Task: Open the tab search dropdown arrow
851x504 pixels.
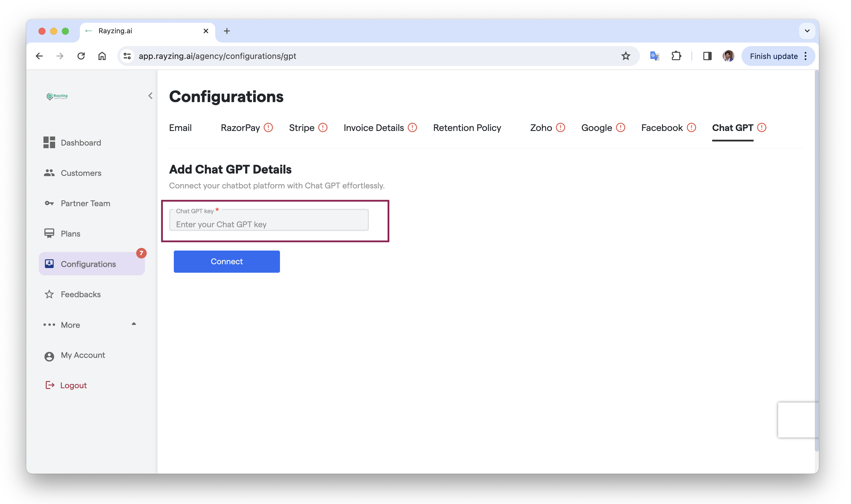Action: pyautogui.click(x=807, y=31)
